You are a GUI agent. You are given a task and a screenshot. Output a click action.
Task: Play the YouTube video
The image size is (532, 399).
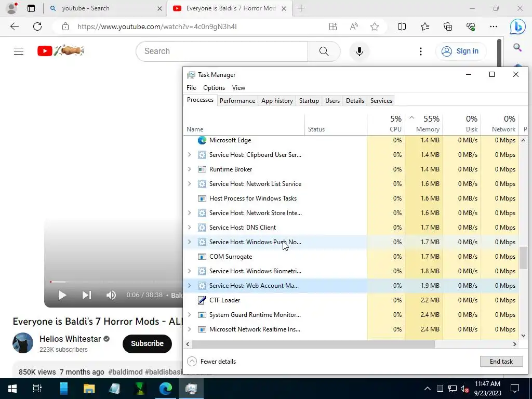point(62,295)
